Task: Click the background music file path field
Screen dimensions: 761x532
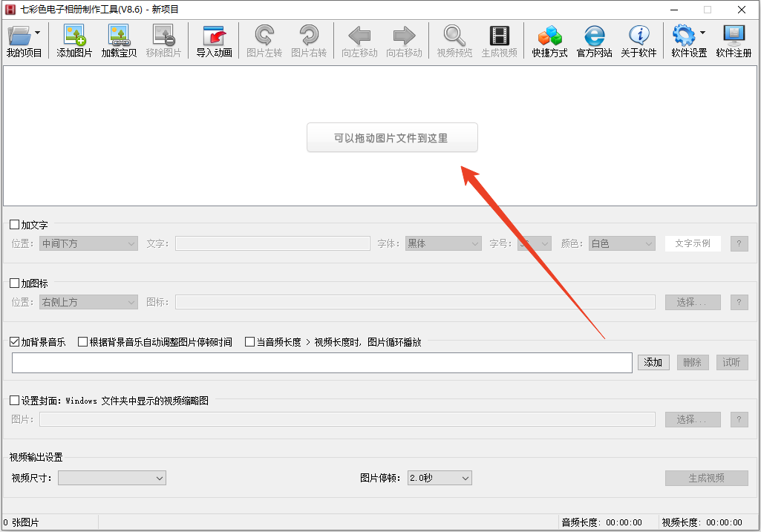Action: pyautogui.click(x=321, y=363)
